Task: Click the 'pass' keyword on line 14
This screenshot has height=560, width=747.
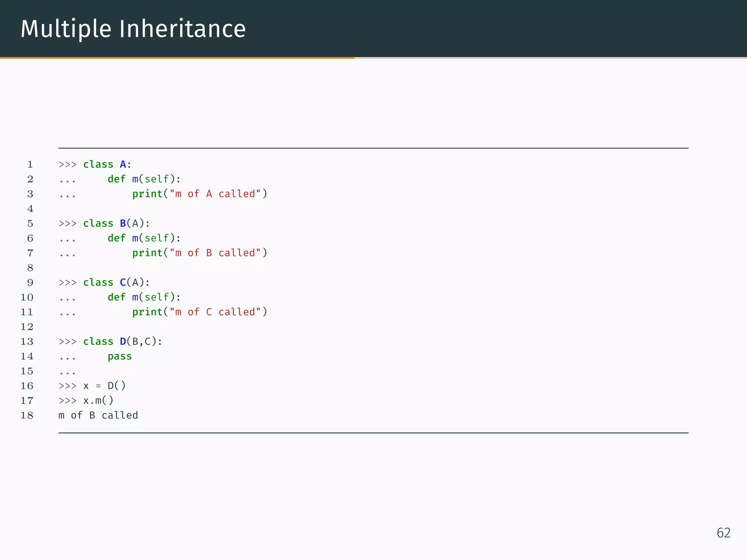Action: [120, 357]
